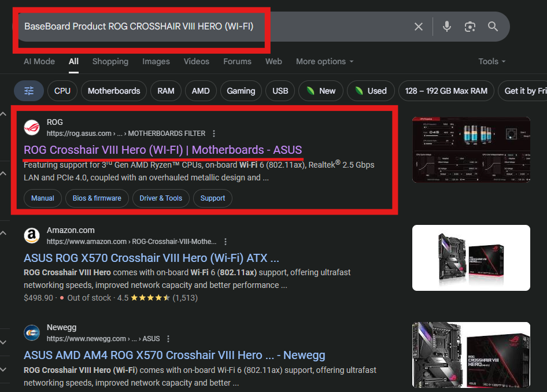Apply the RAM filter chip
Image resolution: width=547 pixels, height=392 pixels.
coord(166,91)
